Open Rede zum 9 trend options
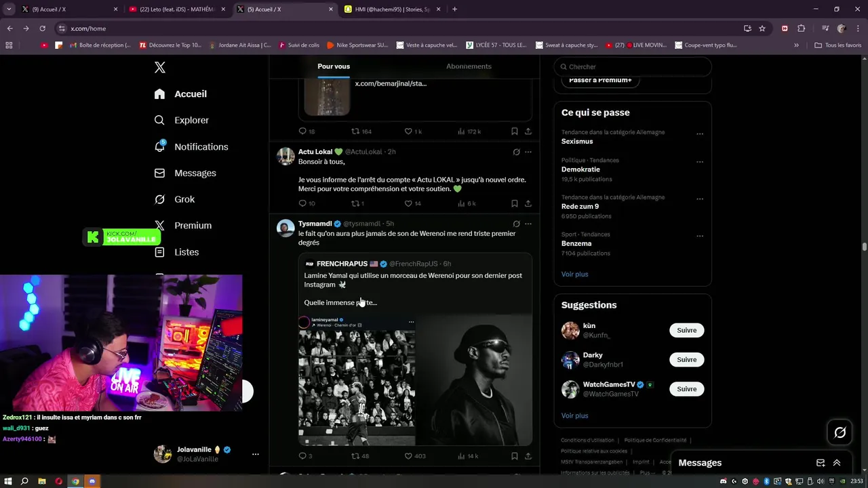Viewport: 868px width, 488px height. [700, 199]
